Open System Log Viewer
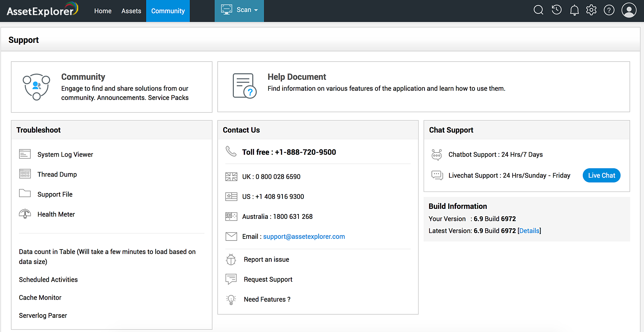The height and width of the screenshot is (332, 644). [x=65, y=154]
